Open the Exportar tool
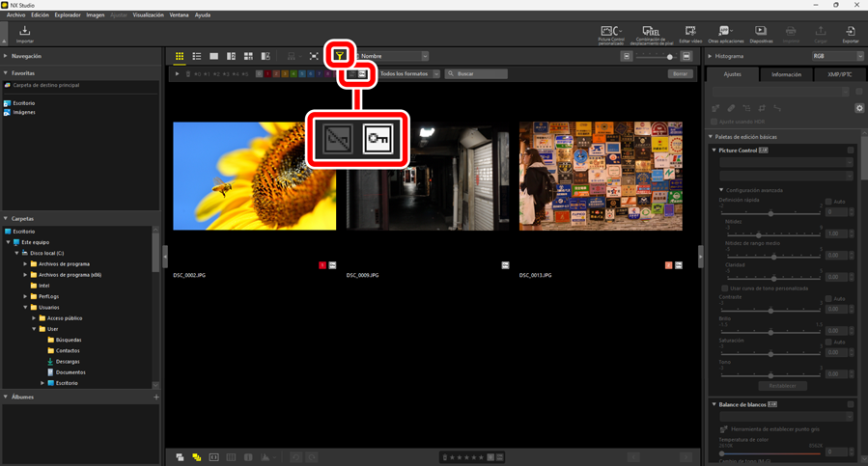 850,35
